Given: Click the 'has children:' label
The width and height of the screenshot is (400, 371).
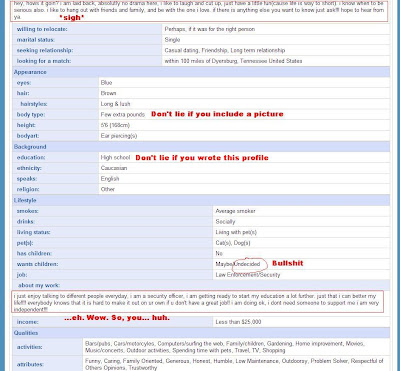Looking at the screenshot, I should click(34, 254).
